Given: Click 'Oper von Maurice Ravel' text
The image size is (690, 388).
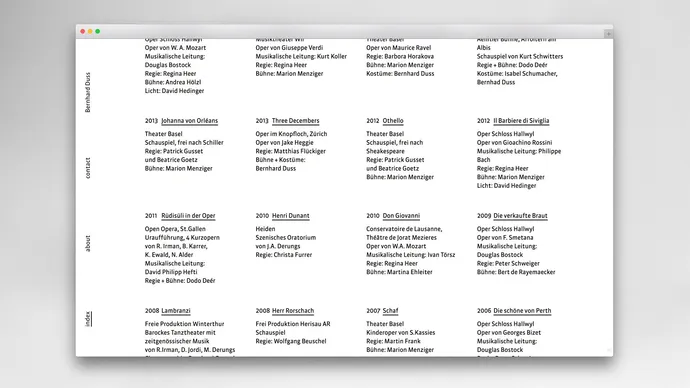Looking at the screenshot, I should click(x=398, y=48).
